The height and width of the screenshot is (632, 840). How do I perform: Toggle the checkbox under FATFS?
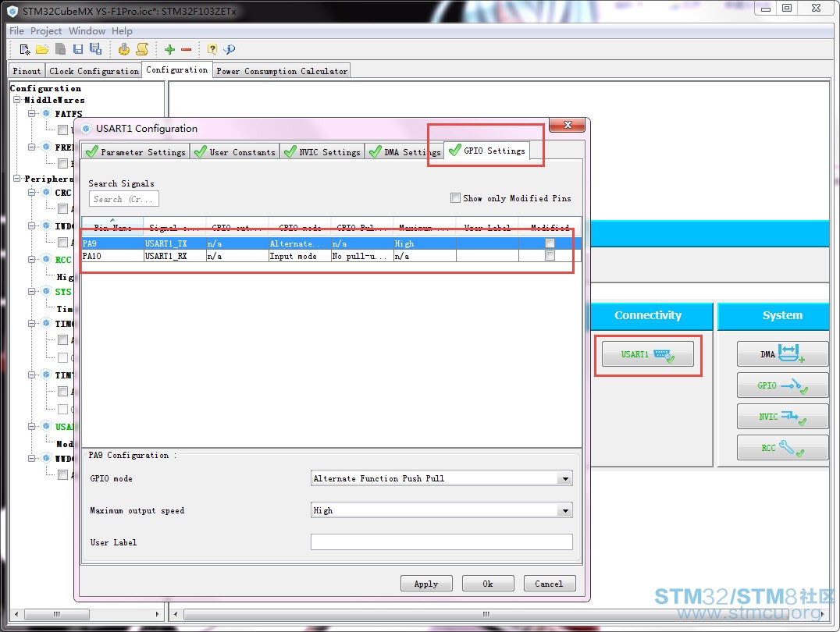click(x=62, y=130)
